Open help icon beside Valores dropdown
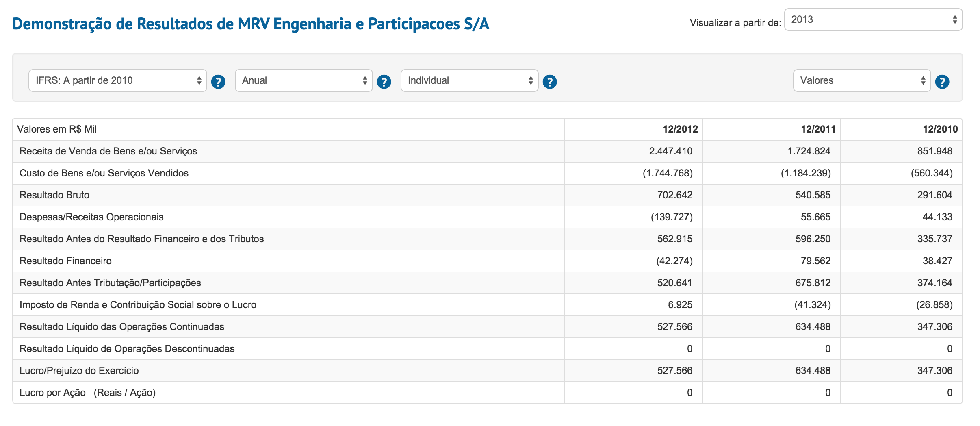980x426 pixels. [x=942, y=82]
